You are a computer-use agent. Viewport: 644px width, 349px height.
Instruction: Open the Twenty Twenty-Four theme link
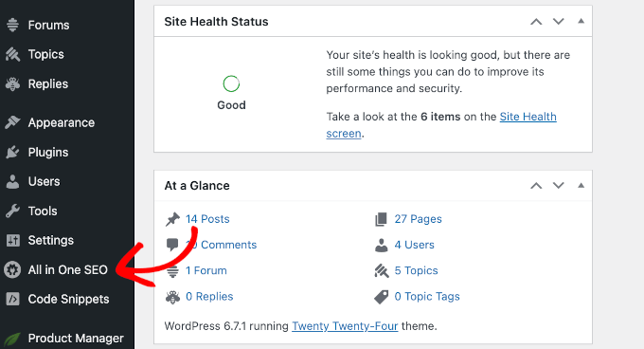(345, 326)
